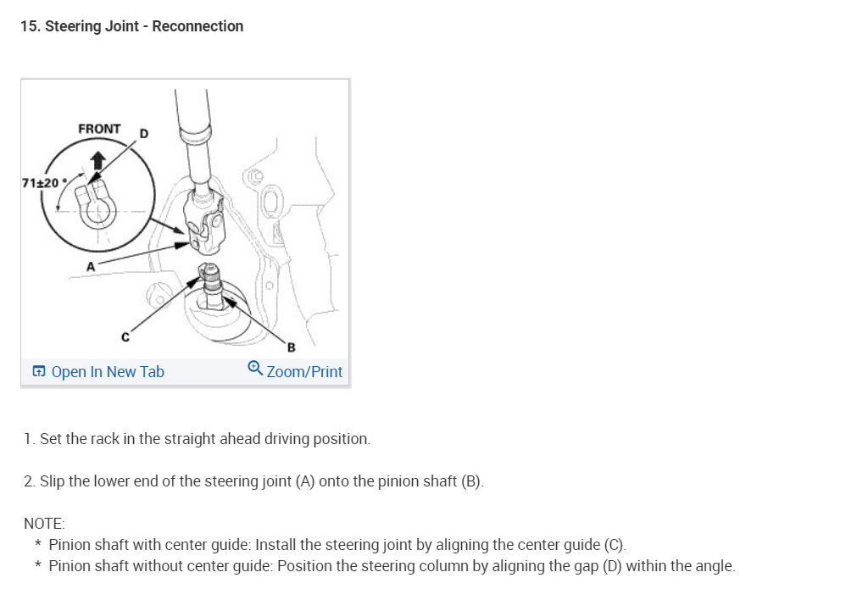Click the pinion shaft illustration near B arrow
The image size is (868, 600).
tap(211, 286)
